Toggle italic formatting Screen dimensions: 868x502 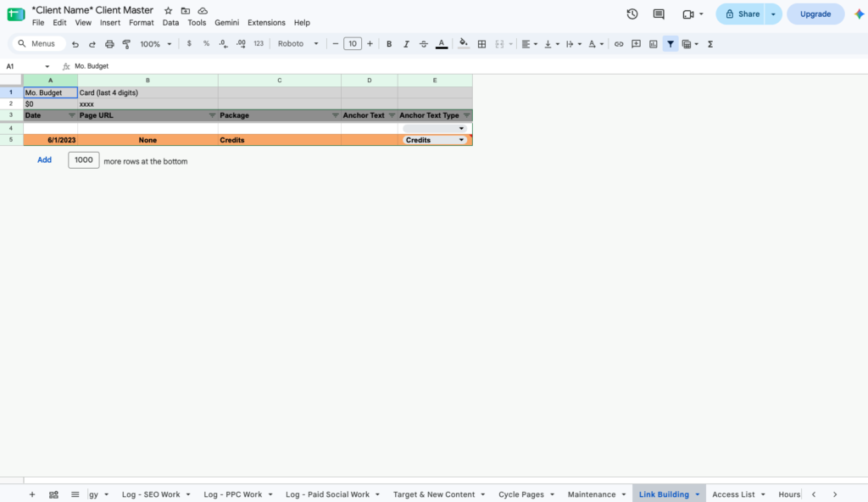[x=406, y=44]
